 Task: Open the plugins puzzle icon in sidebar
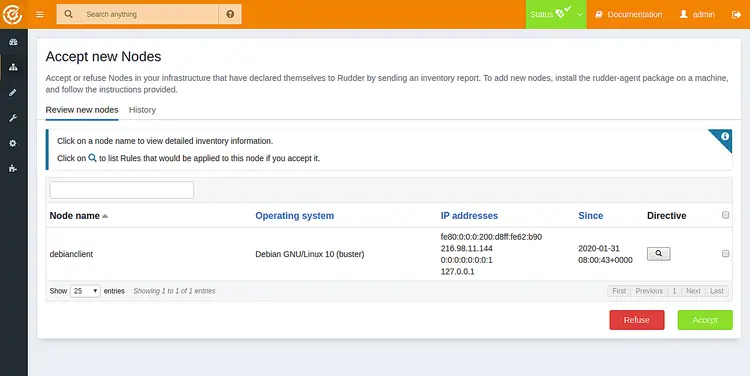13,168
